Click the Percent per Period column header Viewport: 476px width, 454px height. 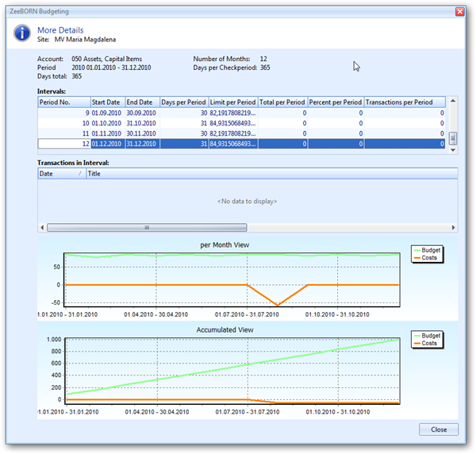tap(336, 102)
